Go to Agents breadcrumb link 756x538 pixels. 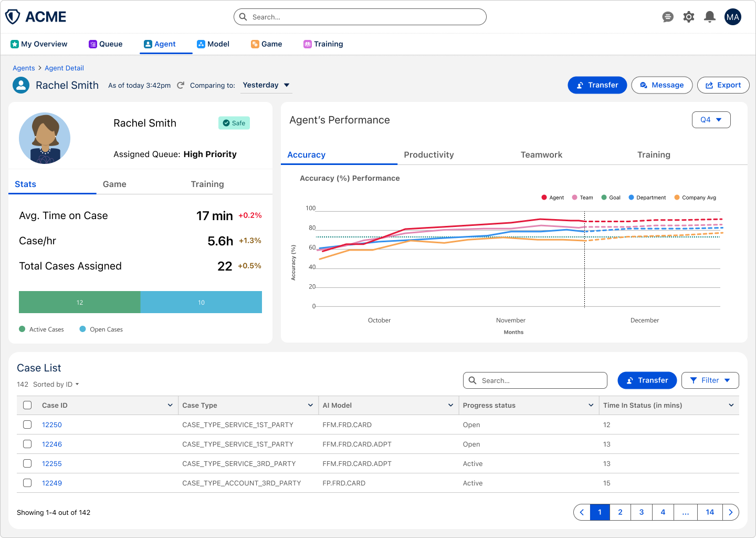tap(24, 68)
